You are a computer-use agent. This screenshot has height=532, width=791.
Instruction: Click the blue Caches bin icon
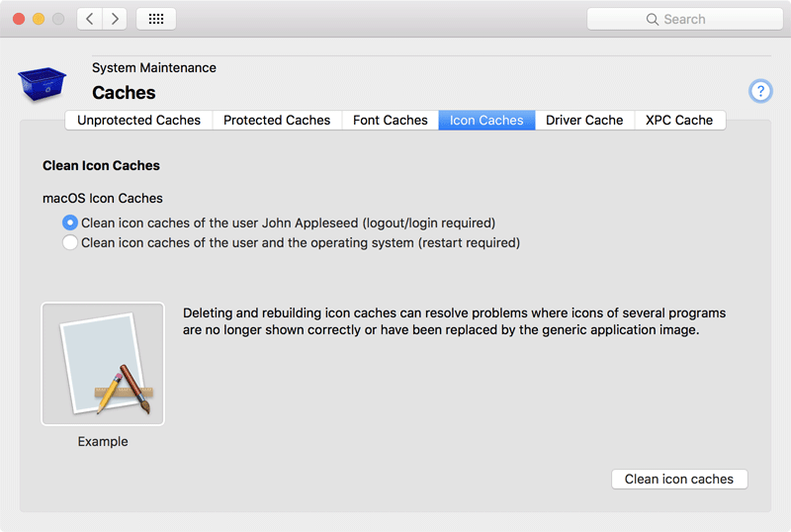coord(42,84)
